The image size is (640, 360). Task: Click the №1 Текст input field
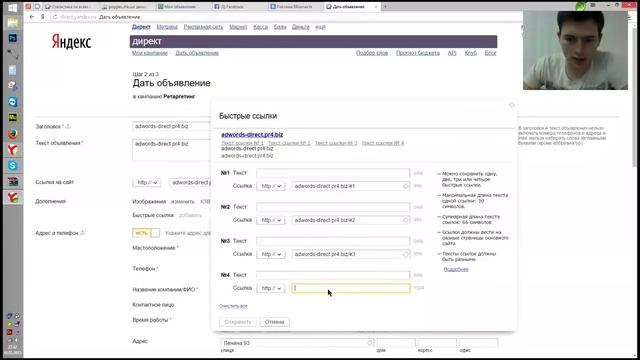point(333,173)
